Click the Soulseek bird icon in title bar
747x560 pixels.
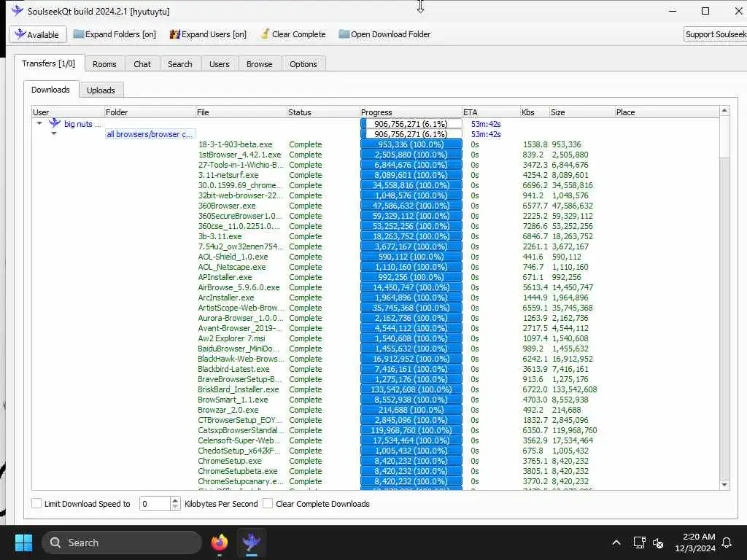18,10
